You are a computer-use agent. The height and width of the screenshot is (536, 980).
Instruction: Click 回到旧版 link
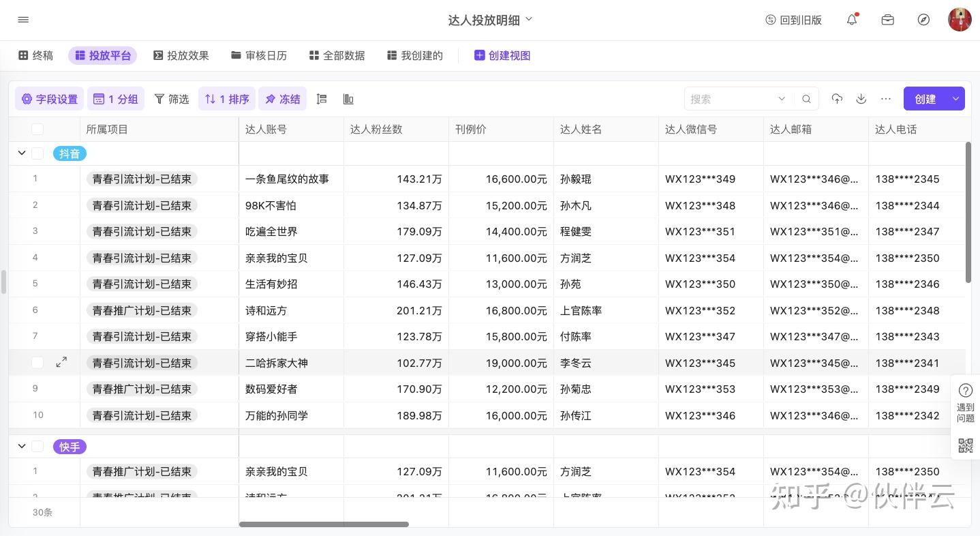tap(793, 20)
